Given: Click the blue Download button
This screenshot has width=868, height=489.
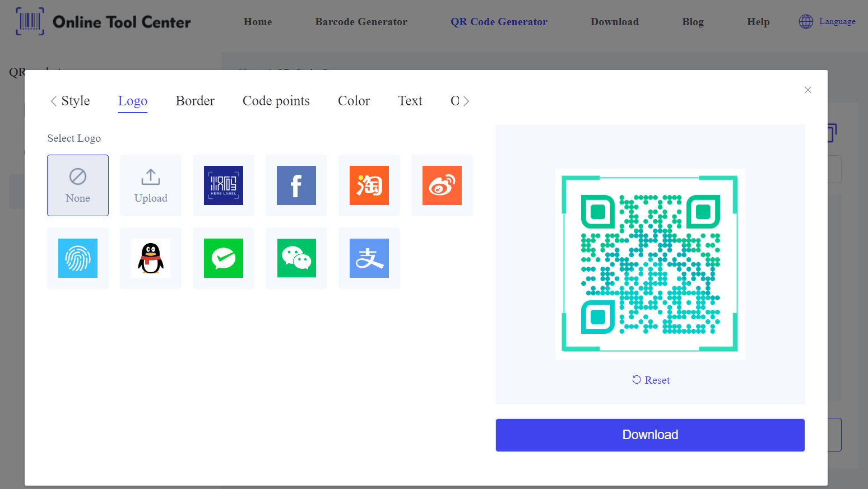Looking at the screenshot, I should pyautogui.click(x=650, y=435).
